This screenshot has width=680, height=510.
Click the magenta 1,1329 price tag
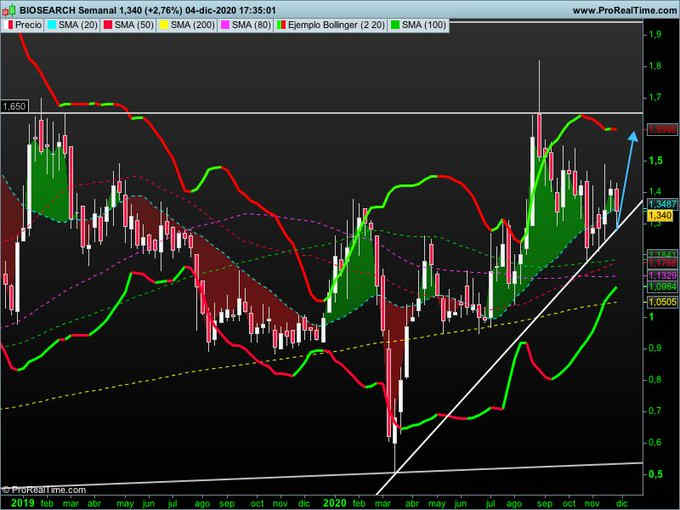click(662, 275)
